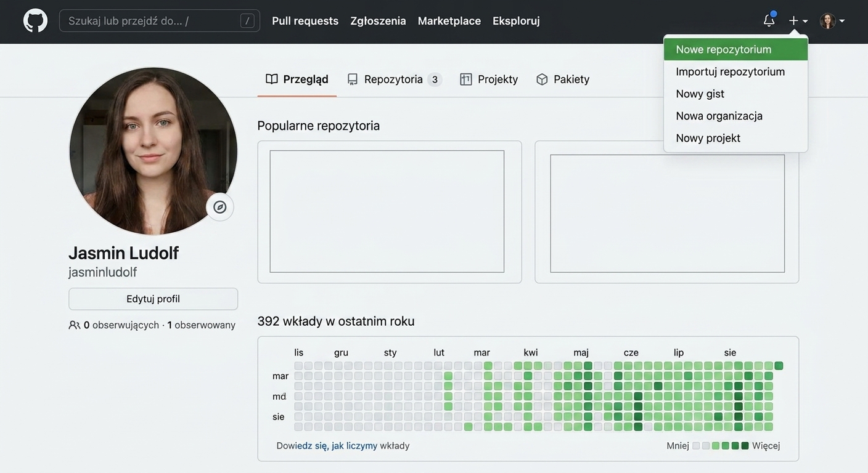Click the package cube icon on Pakiety tab
Viewport: 868px width, 473px height.
tap(542, 79)
